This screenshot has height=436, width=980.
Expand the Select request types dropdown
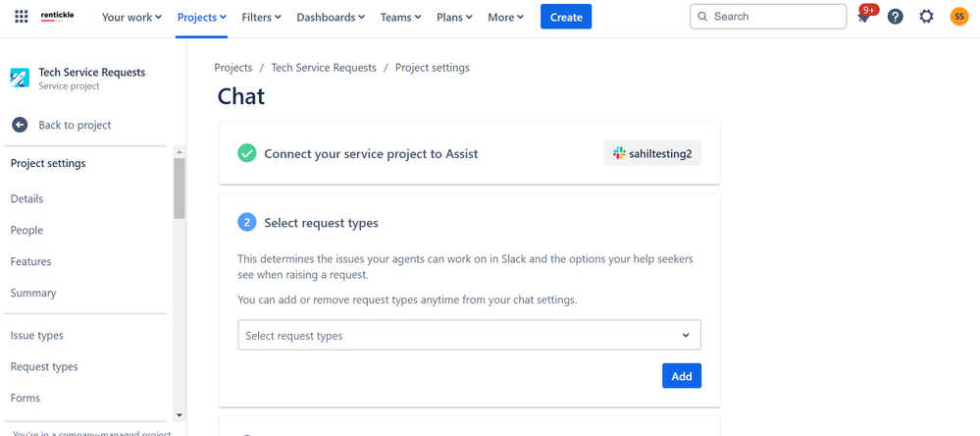coord(469,335)
